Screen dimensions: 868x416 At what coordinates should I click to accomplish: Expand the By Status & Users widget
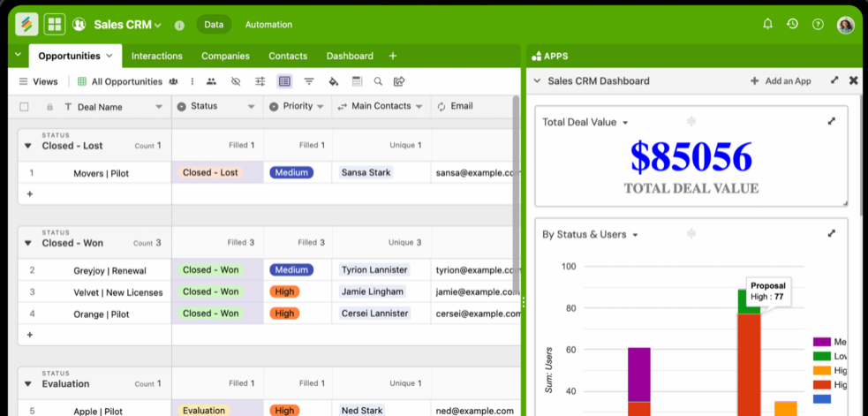coord(832,233)
